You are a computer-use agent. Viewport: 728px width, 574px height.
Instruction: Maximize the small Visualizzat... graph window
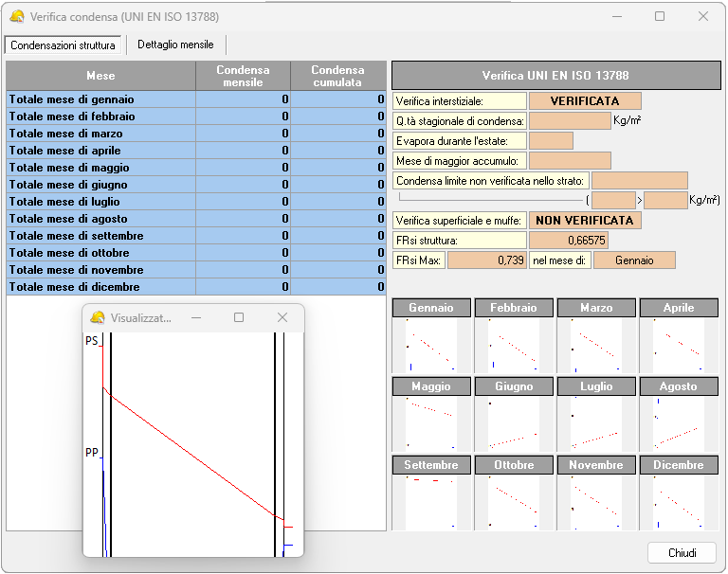[239, 317]
